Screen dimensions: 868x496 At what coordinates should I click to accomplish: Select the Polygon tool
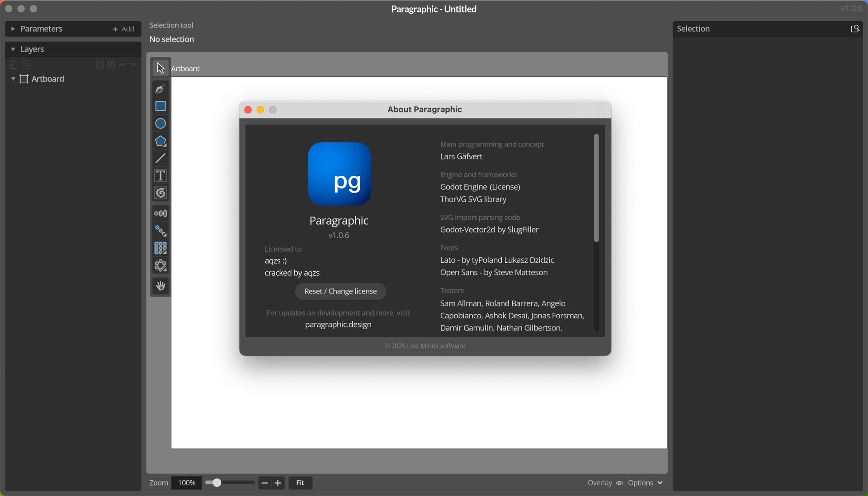click(x=160, y=141)
